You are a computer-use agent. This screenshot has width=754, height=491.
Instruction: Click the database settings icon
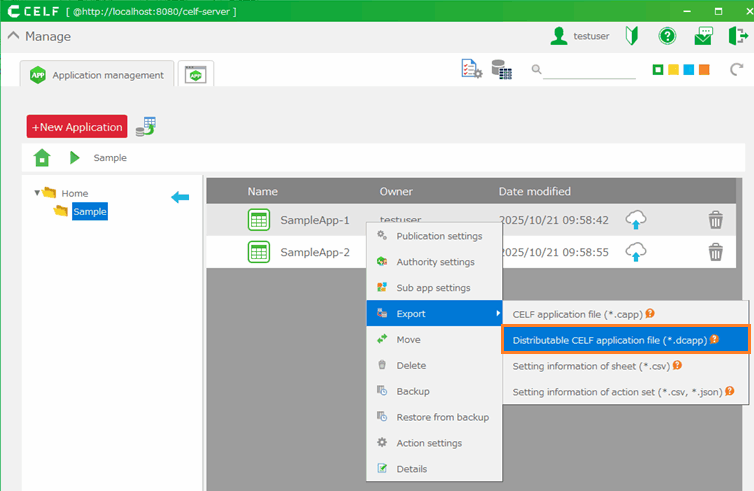pos(503,70)
